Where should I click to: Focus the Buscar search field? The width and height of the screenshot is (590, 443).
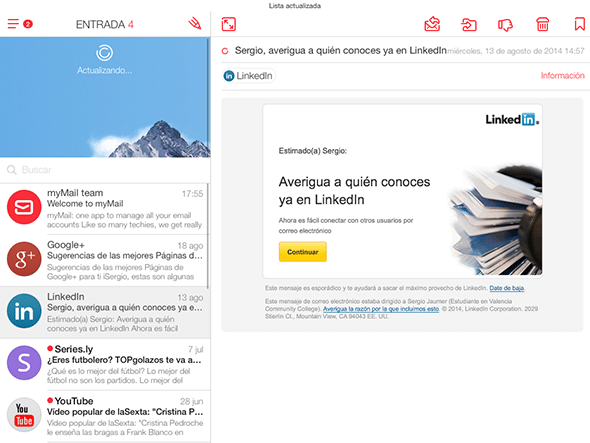click(105, 170)
